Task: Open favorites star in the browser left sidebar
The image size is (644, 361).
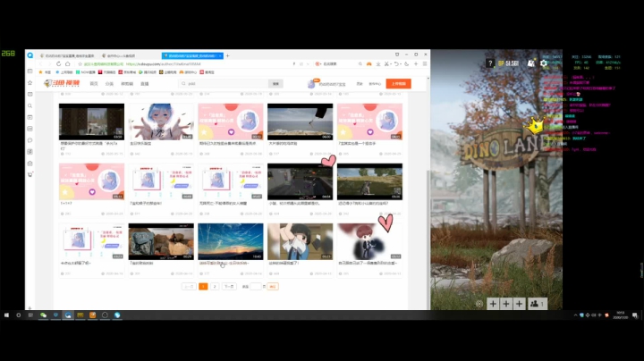Action: [30, 83]
